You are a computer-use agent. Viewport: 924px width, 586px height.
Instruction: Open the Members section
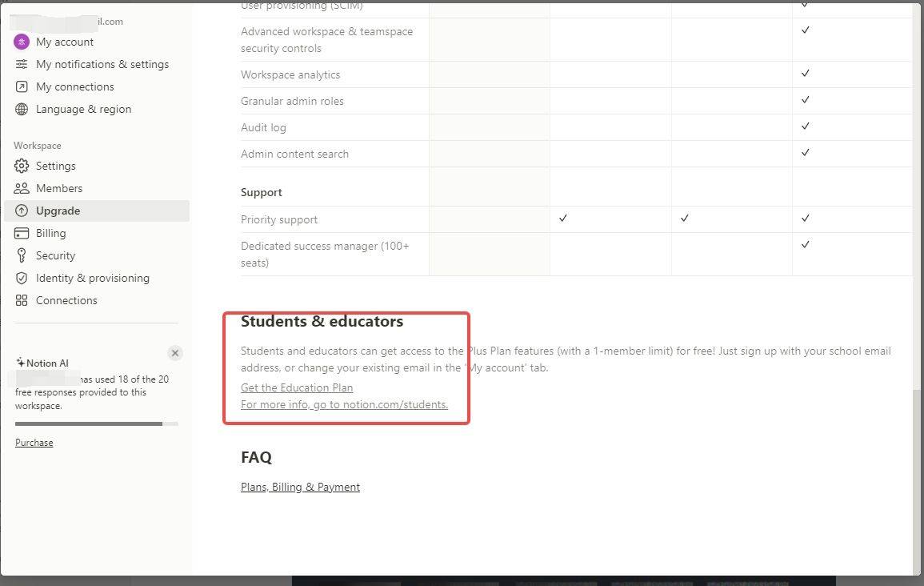coord(59,188)
